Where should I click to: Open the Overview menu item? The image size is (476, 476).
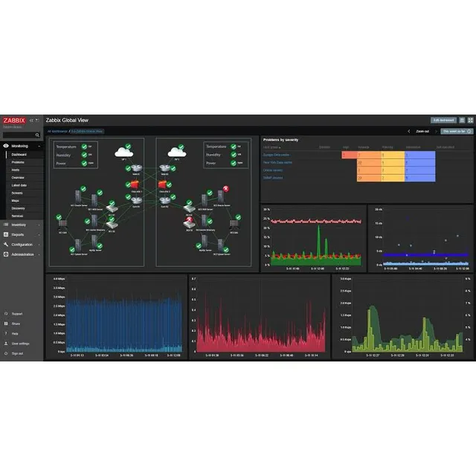[x=18, y=178]
